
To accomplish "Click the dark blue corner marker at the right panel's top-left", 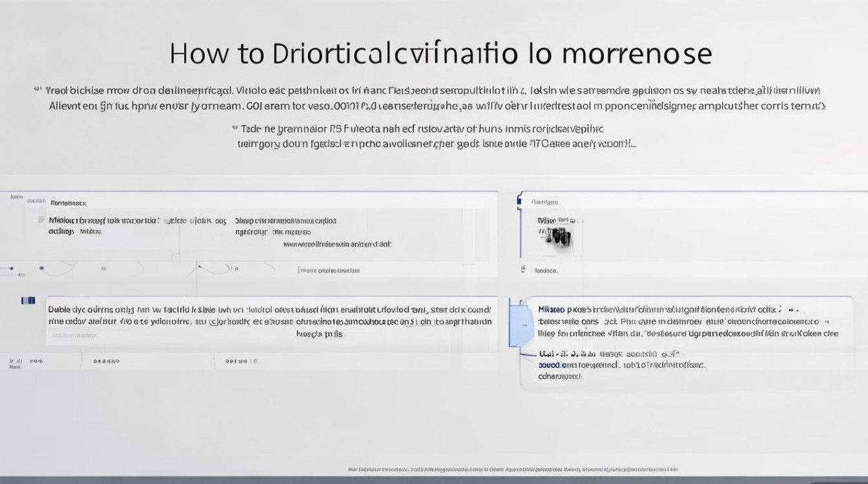I will coord(519,201).
